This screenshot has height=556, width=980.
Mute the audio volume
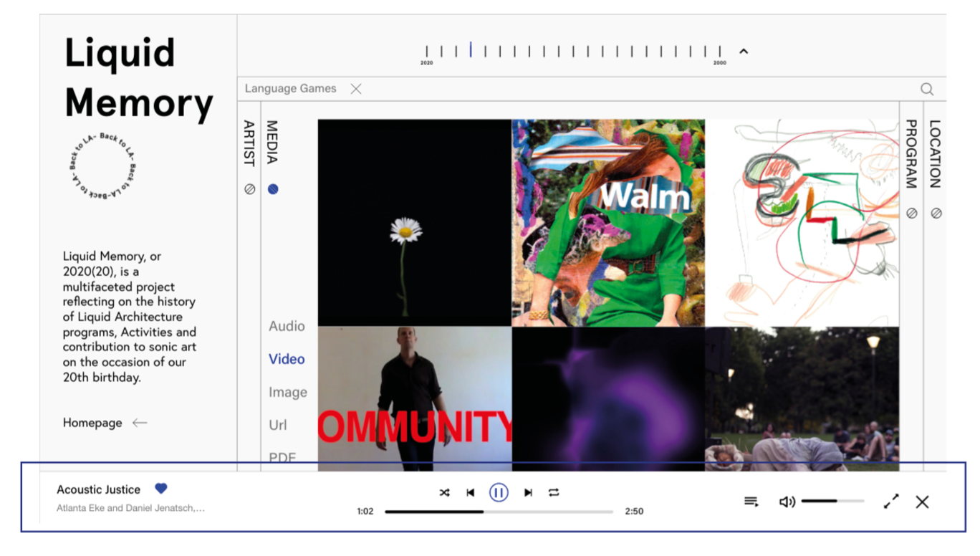coord(787,502)
